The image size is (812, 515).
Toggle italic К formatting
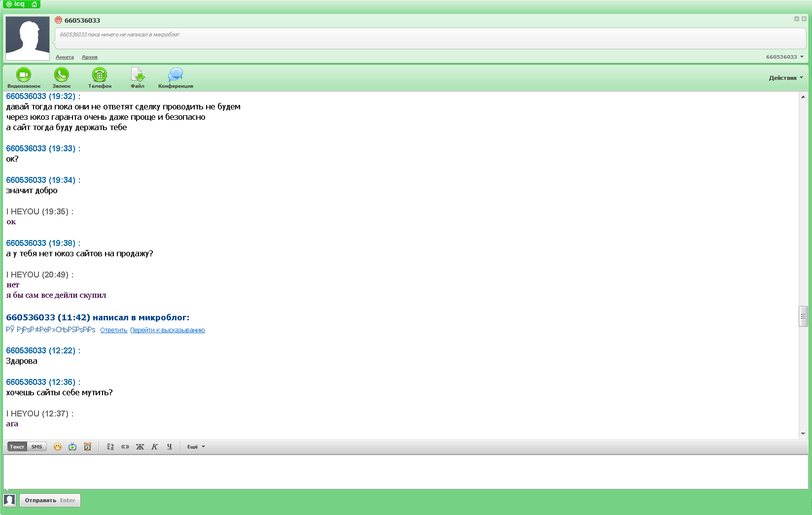(x=155, y=447)
